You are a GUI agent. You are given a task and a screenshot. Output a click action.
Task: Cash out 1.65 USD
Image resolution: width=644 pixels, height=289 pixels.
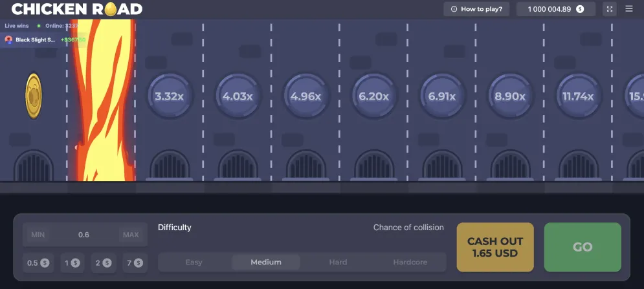(495, 247)
